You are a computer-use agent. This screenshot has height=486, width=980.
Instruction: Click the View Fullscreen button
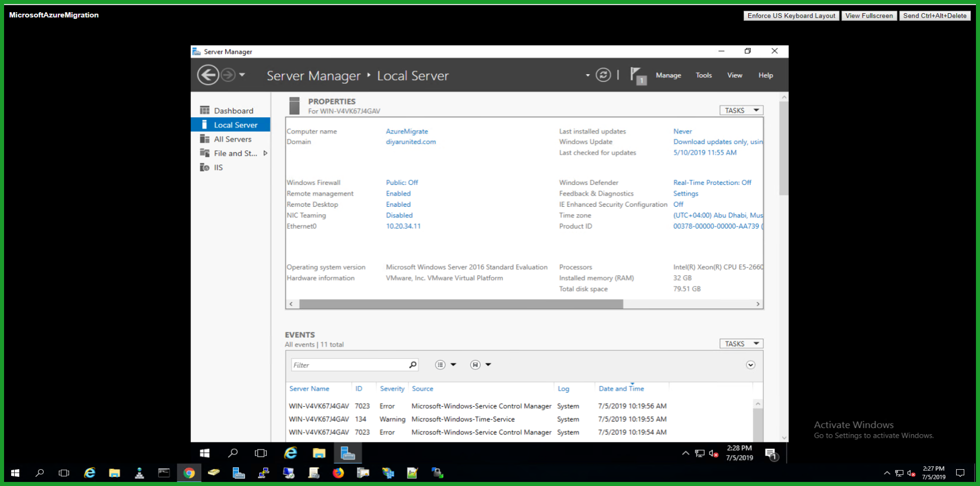coord(869,16)
